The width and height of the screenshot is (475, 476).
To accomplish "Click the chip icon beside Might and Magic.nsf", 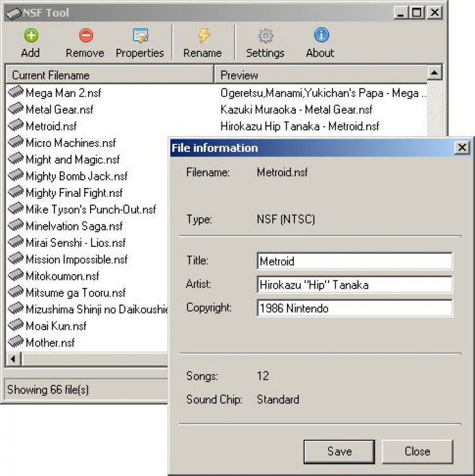I will [15, 158].
